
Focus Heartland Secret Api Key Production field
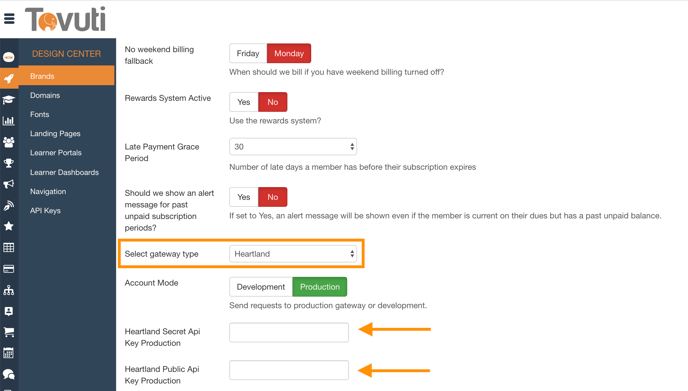coord(289,333)
